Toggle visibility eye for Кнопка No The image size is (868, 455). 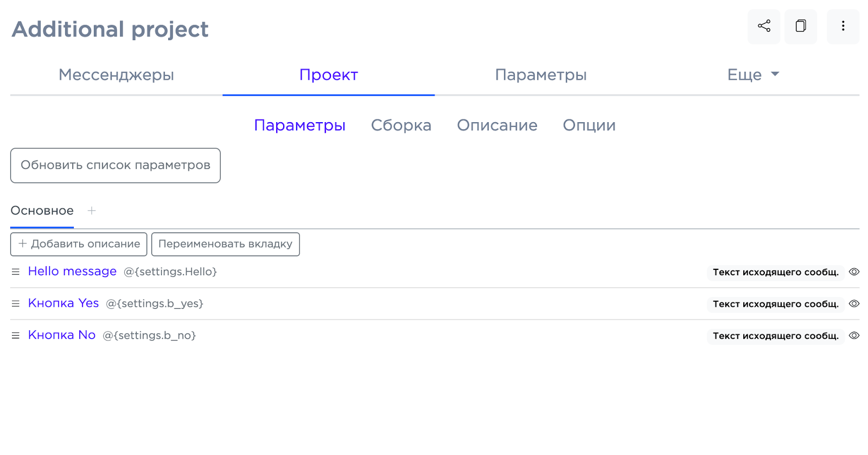coord(854,336)
